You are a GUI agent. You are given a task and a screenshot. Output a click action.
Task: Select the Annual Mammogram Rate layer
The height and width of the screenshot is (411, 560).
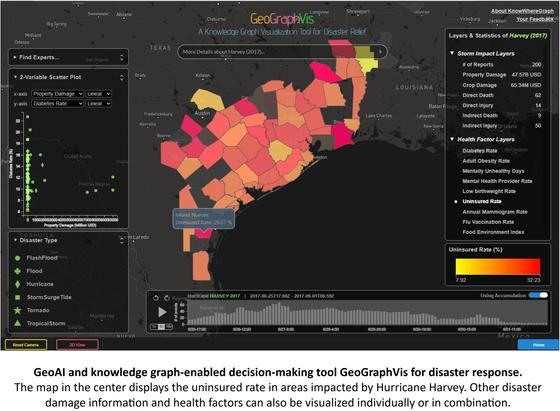coord(495,212)
